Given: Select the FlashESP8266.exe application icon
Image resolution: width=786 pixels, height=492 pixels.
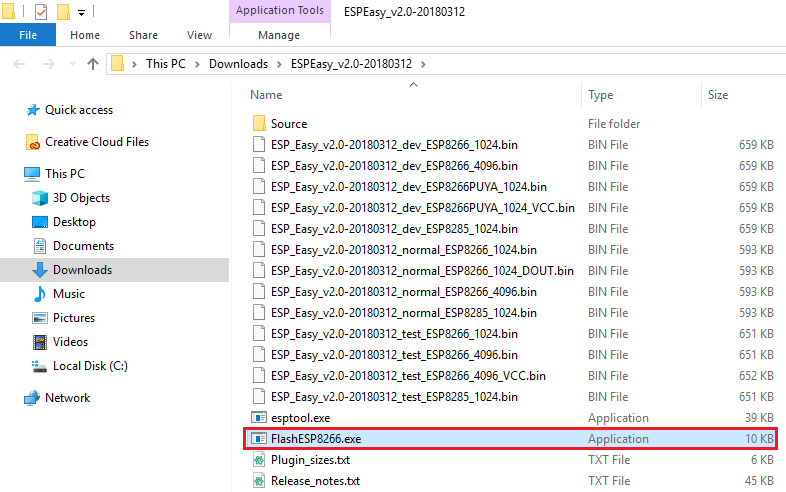Looking at the screenshot, I should tap(259, 439).
